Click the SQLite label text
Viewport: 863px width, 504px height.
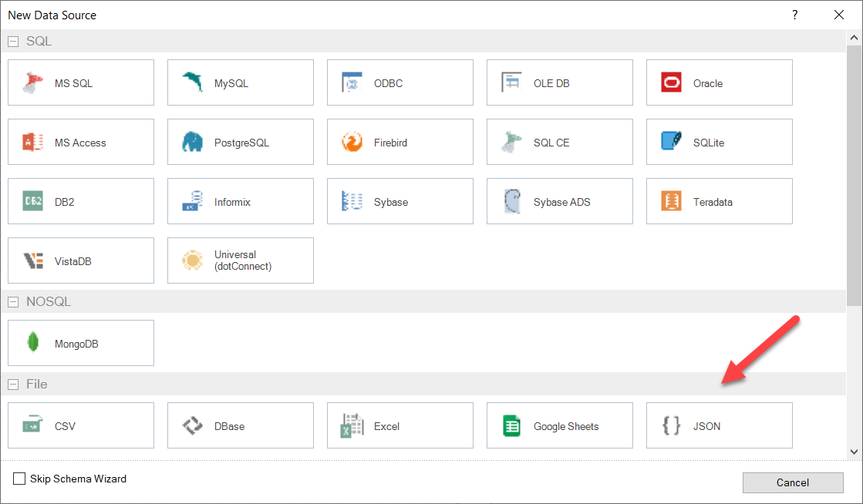pos(708,143)
